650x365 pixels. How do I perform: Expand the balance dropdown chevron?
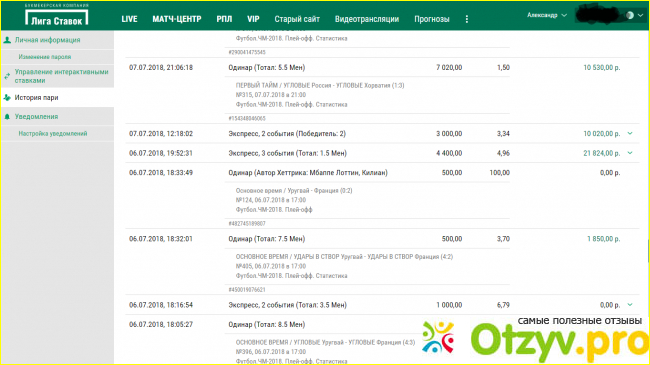tap(640, 15)
